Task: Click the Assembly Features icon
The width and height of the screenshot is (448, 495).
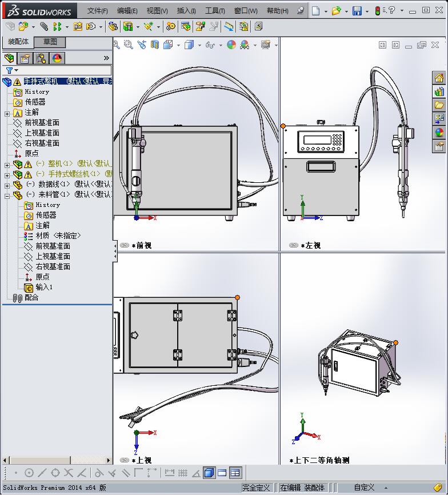Action: point(128,26)
